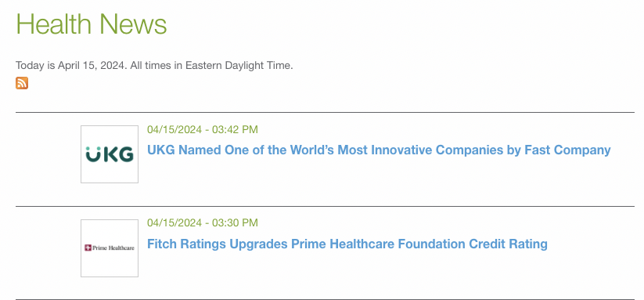Click the 04/15/2024 date above UKG headline
Screen dimensions: 644x300
tap(174, 129)
